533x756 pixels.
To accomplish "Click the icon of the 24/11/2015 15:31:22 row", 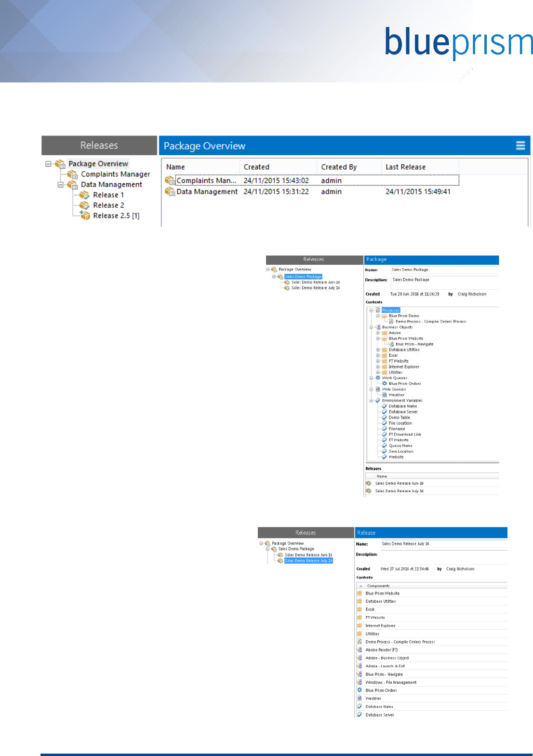I will [170, 191].
